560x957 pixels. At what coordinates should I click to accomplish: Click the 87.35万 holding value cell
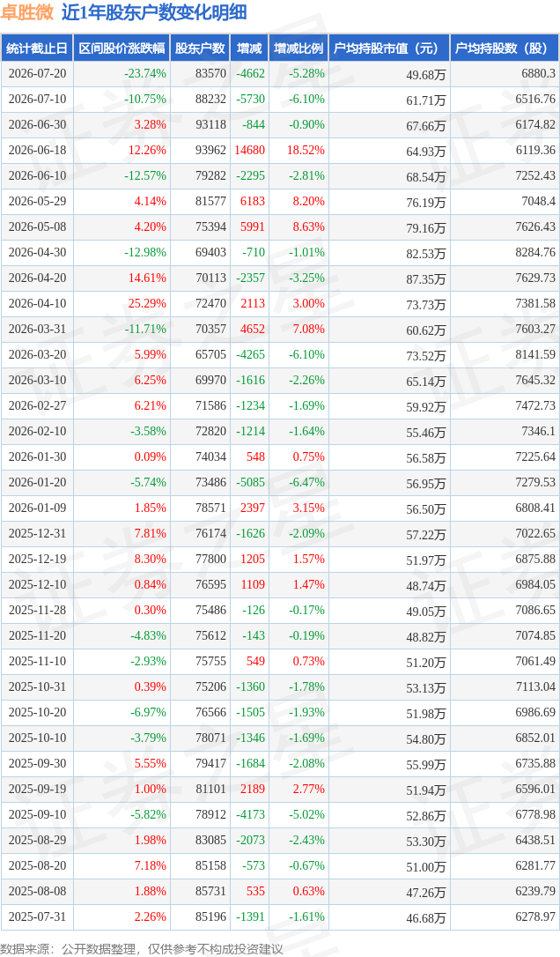(x=389, y=278)
